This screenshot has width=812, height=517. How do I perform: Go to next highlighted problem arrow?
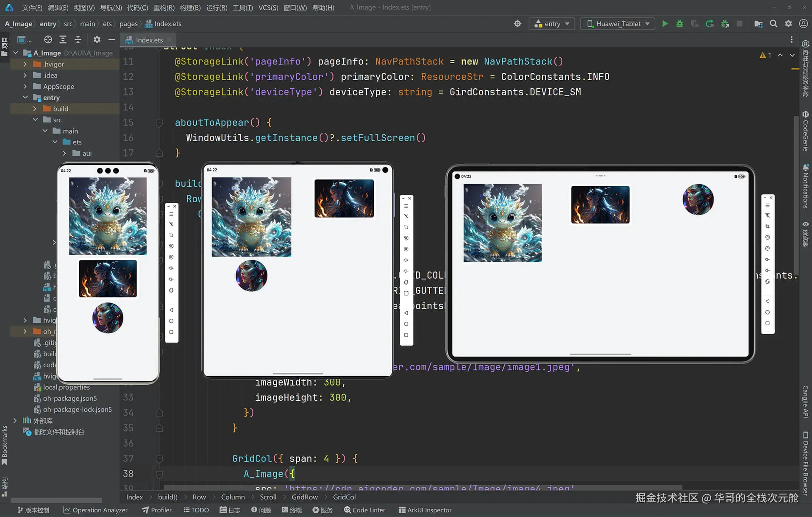point(792,55)
